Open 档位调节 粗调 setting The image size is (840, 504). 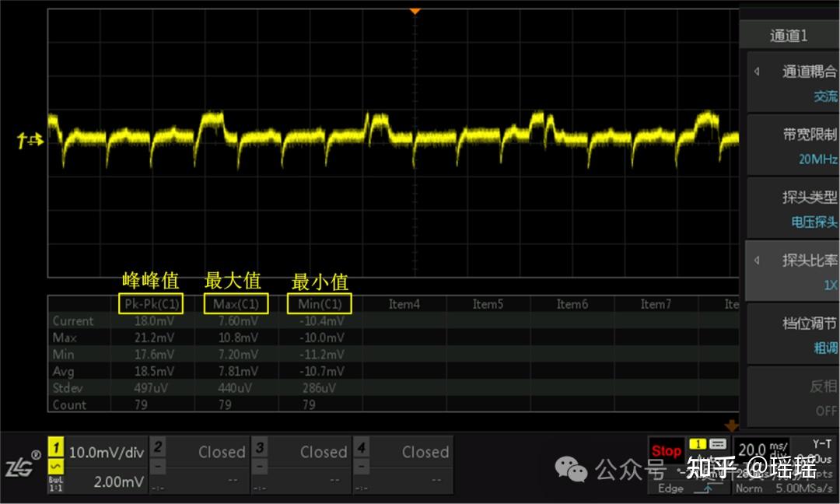[x=793, y=334]
